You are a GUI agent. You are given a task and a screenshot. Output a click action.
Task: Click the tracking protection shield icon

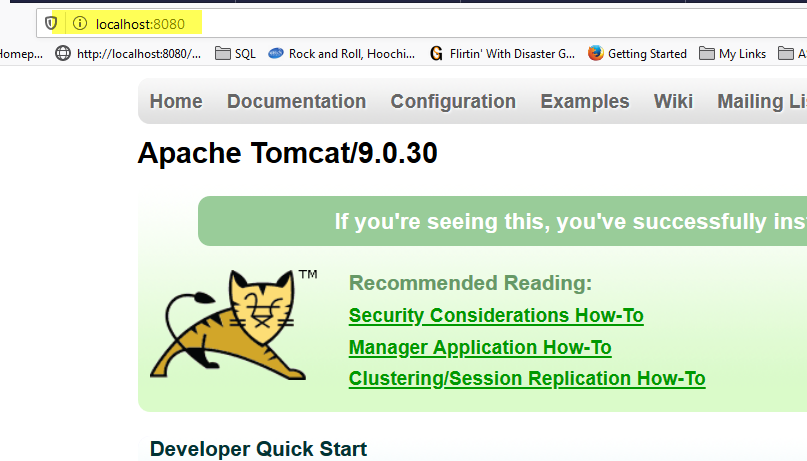pos(50,23)
